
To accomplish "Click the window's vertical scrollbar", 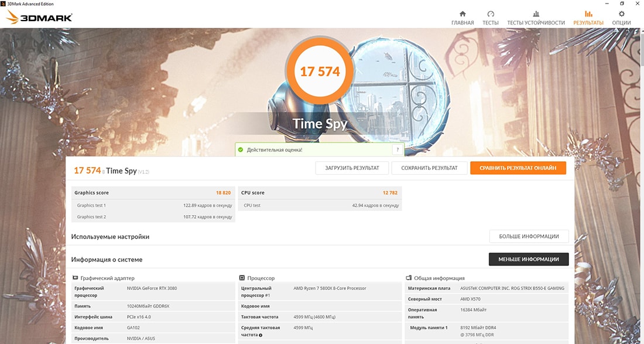I will 641,185.
